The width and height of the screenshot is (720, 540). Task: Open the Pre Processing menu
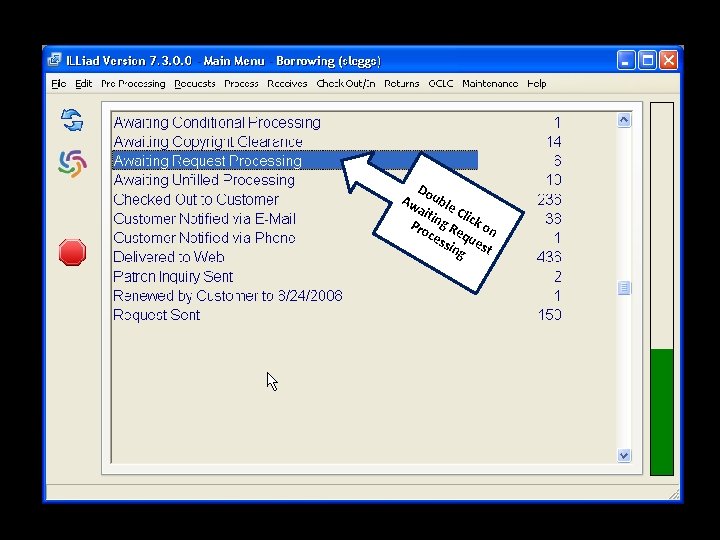133,84
